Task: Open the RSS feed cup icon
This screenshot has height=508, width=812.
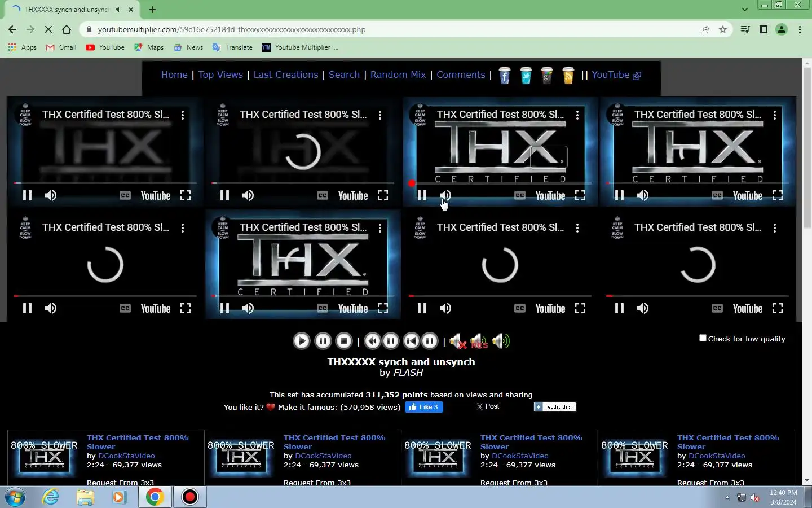Action: (568, 75)
